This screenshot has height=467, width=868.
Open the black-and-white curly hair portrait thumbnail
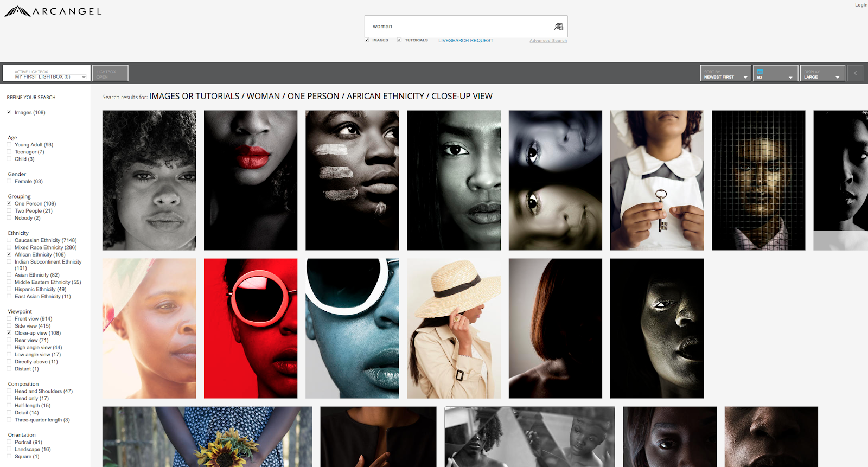149,180
